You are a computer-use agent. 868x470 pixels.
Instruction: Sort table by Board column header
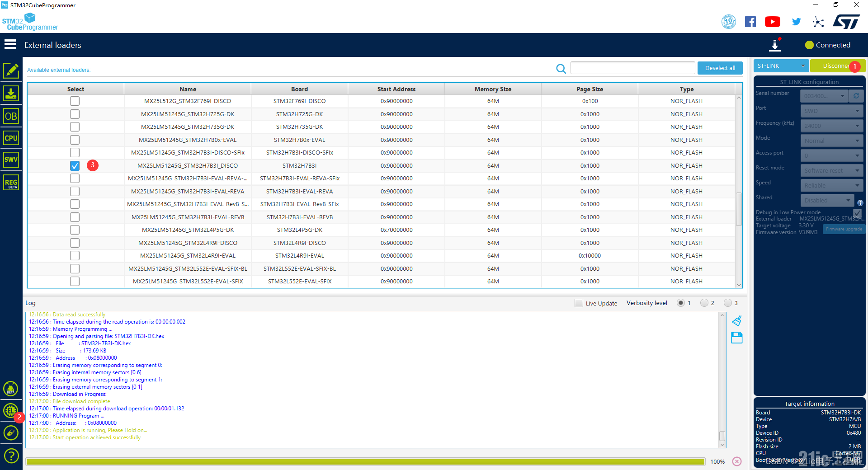point(299,89)
